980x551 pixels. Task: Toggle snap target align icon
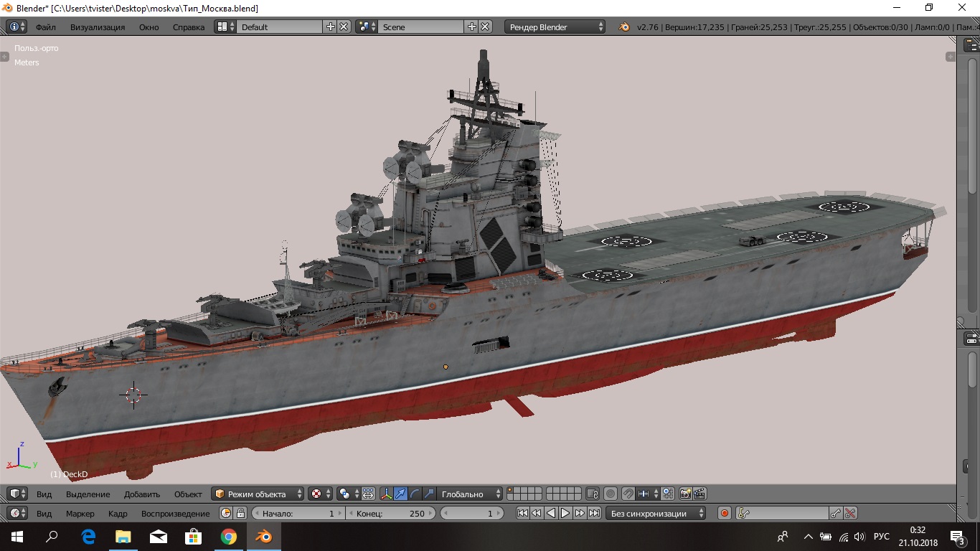pyautogui.click(x=668, y=494)
